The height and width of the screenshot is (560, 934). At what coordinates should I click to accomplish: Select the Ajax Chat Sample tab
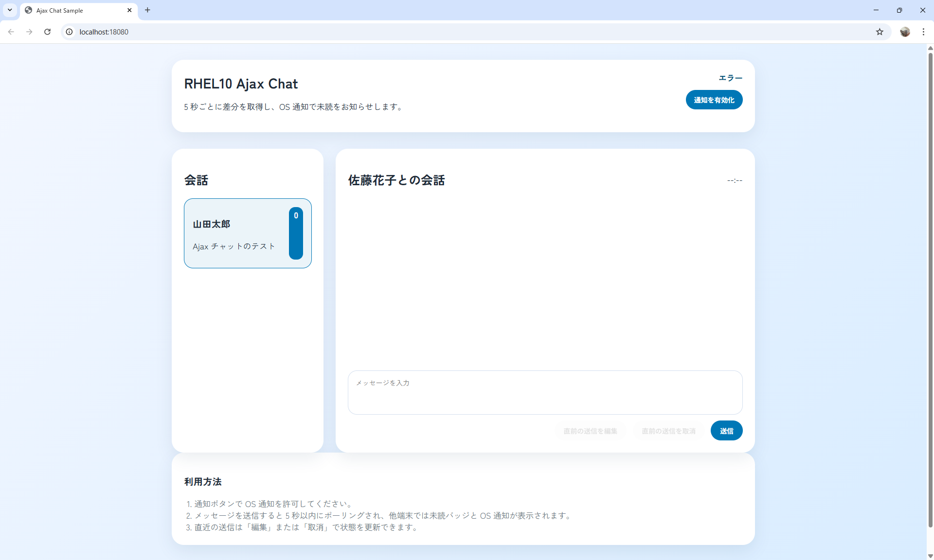point(68,10)
